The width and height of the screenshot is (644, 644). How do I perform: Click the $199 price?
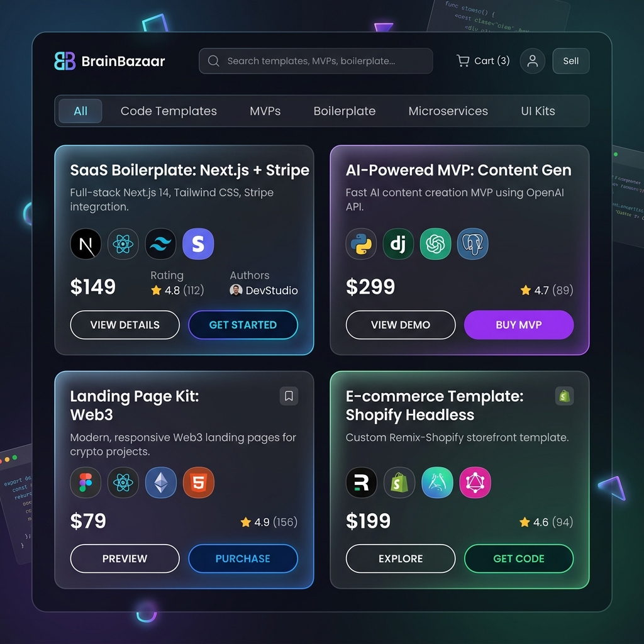pyautogui.click(x=368, y=521)
